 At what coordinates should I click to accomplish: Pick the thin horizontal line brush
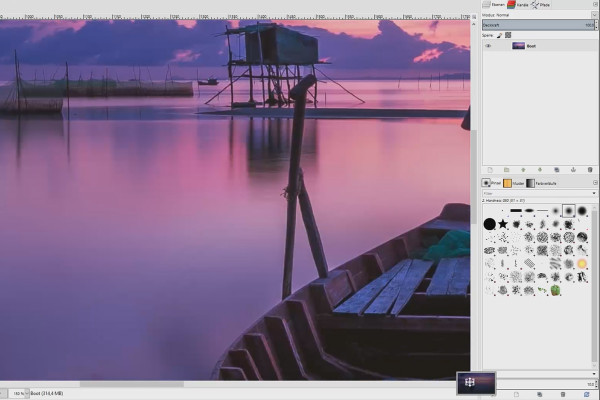click(542, 211)
